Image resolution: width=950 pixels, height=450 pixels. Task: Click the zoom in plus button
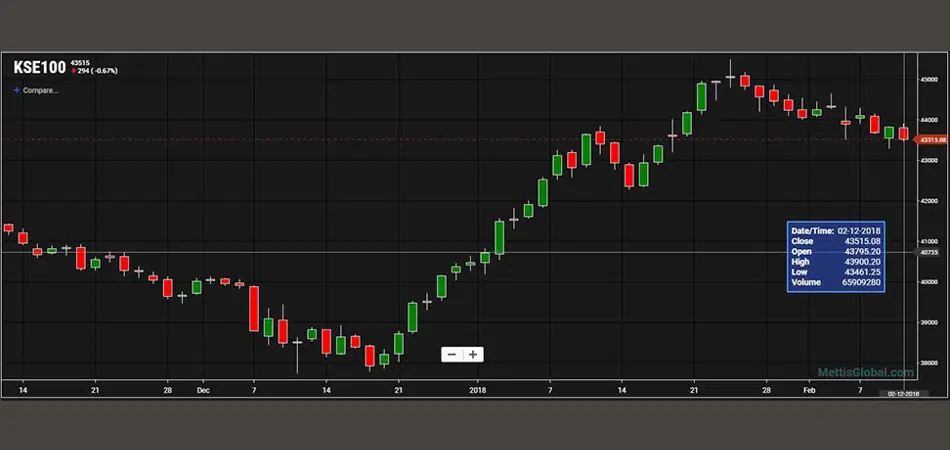pyautogui.click(x=473, y=354)
